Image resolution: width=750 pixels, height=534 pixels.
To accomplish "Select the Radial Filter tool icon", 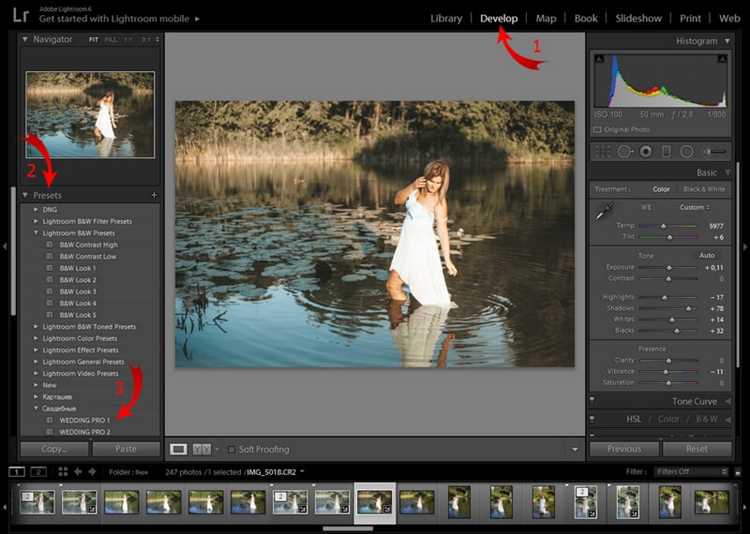I will [686, 152].
